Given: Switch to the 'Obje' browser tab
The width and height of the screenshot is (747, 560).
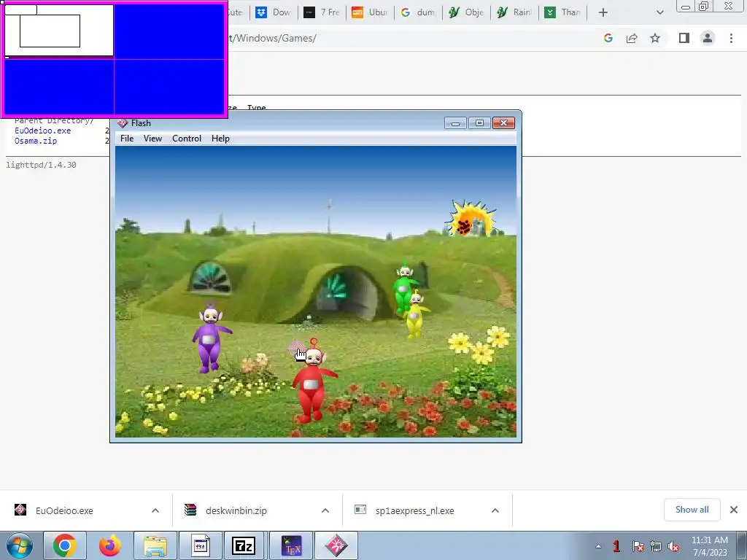Looking at the screenshot, I should pos(466,12).
